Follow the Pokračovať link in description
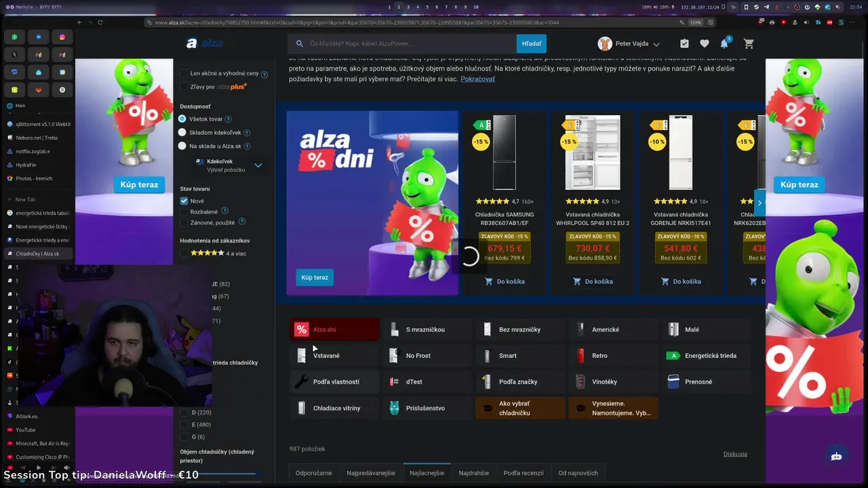Screen dimensions: 868x488 (477, 79)
